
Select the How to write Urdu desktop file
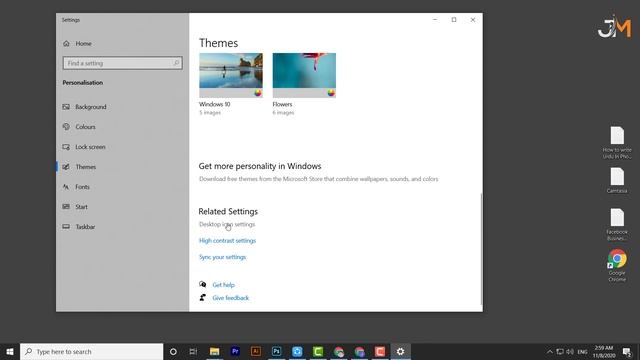tap(617, 143)
